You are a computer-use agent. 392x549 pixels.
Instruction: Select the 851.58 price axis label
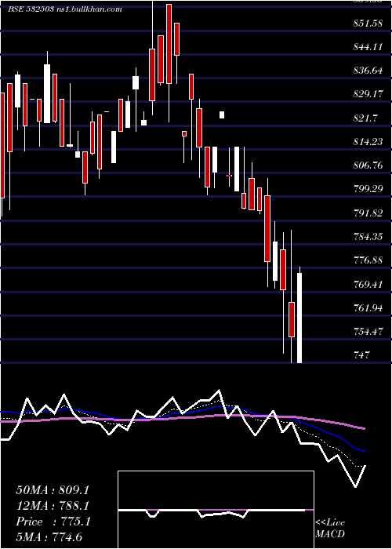tap(368, 23)
